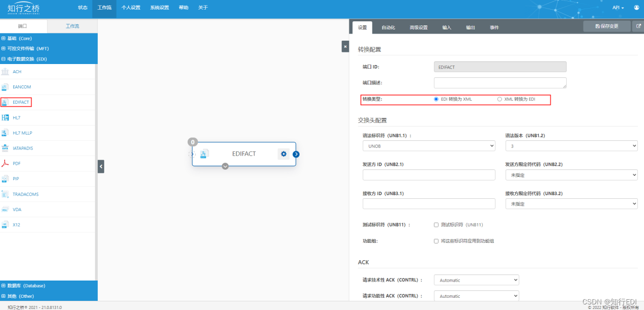The image size is (644, 310).
Task: Select the TRADACOMS connector icon
Action: [5, 194]
